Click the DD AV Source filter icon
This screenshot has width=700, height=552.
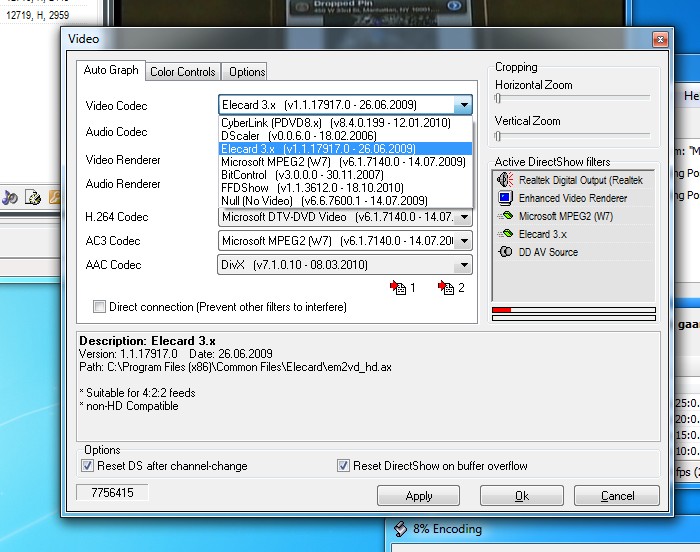coord(505,251)
